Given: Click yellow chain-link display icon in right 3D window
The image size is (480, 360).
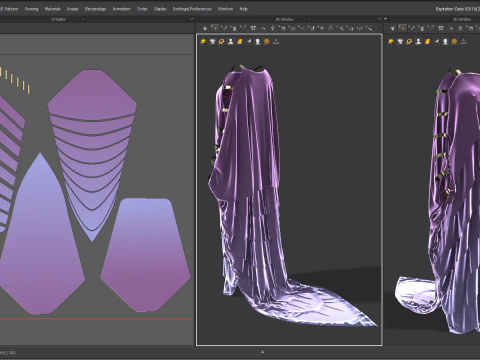Looking at the screenshot, I should [409, 42].
